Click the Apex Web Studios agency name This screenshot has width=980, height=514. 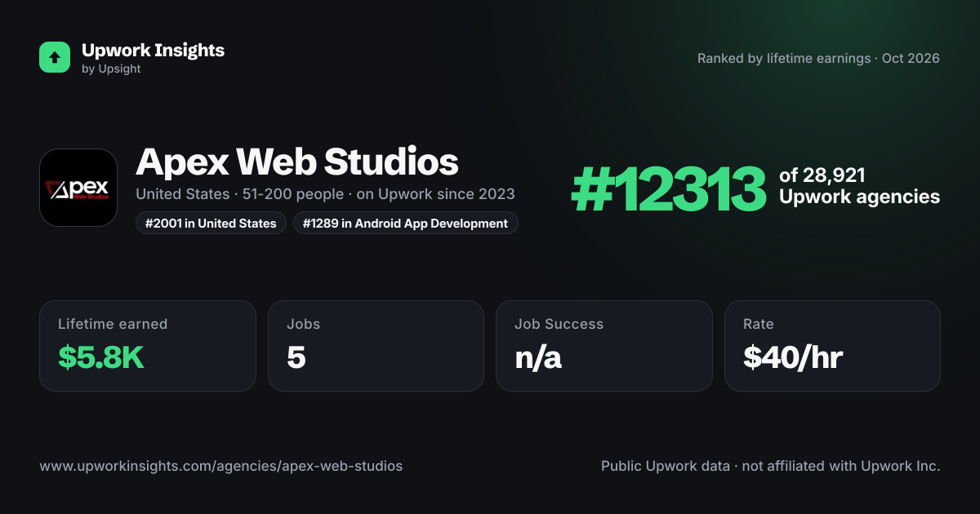pyautogui.click(x=297, y=162)
